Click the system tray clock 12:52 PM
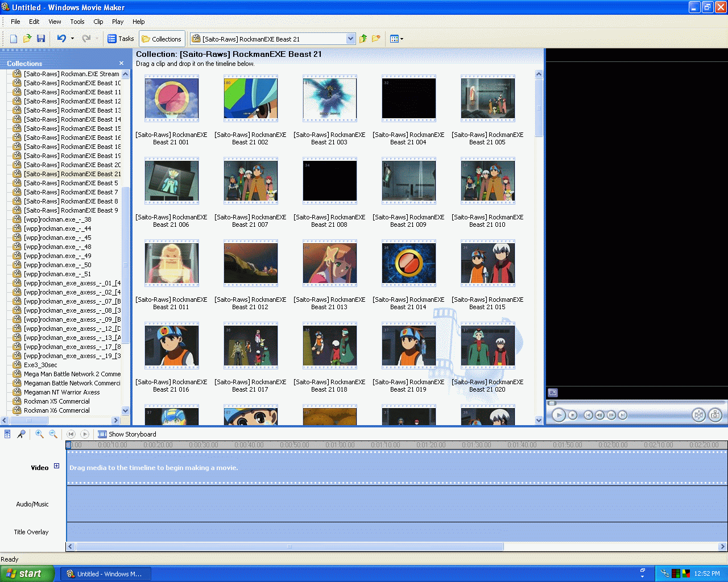The height and width of the screenshot is (582, 728). click(707, 574)
